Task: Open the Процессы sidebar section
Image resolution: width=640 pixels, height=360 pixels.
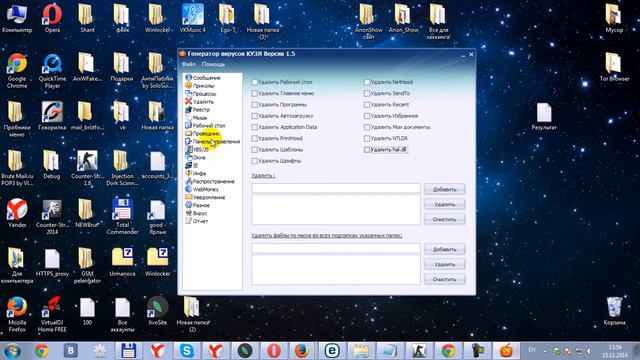Action: [200, 93]
